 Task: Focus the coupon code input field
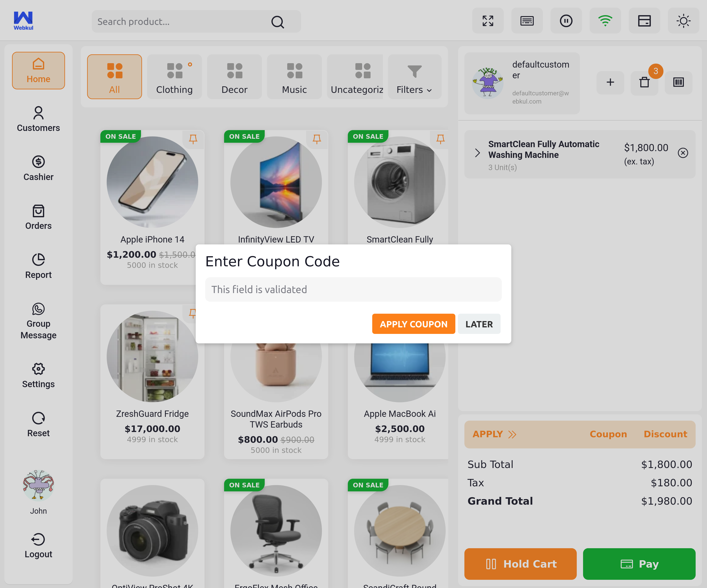click(x=353, y=289)
